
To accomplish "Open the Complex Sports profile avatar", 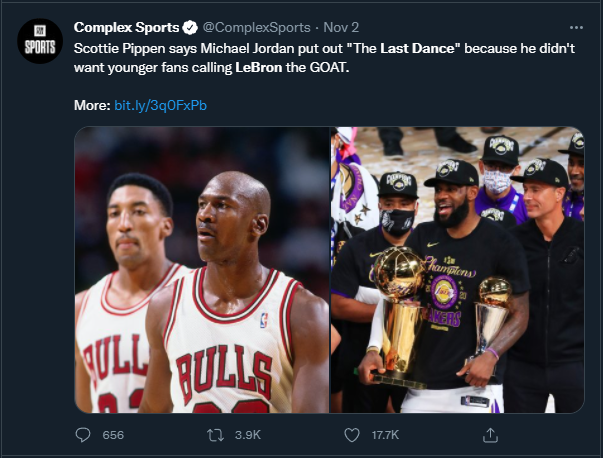I will [38, 43].
